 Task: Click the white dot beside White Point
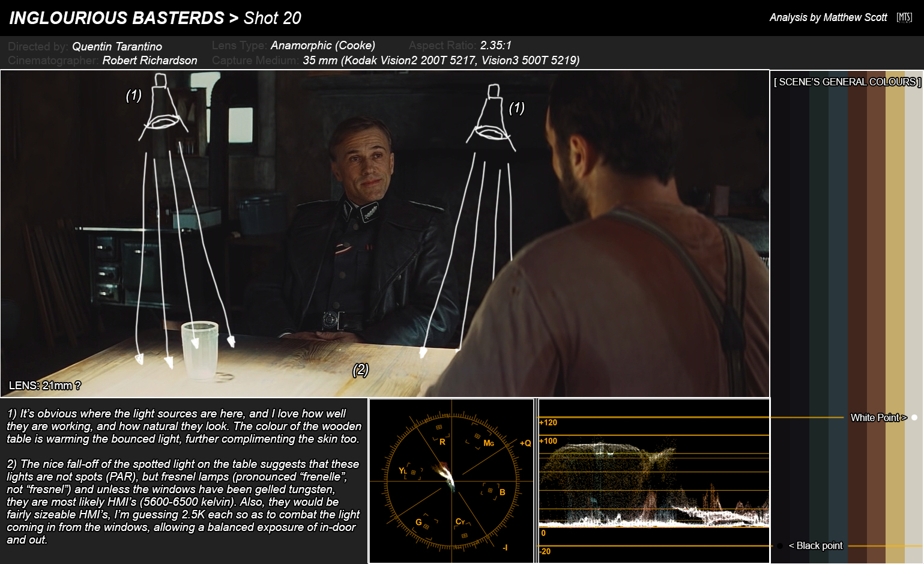coord(914,417)
